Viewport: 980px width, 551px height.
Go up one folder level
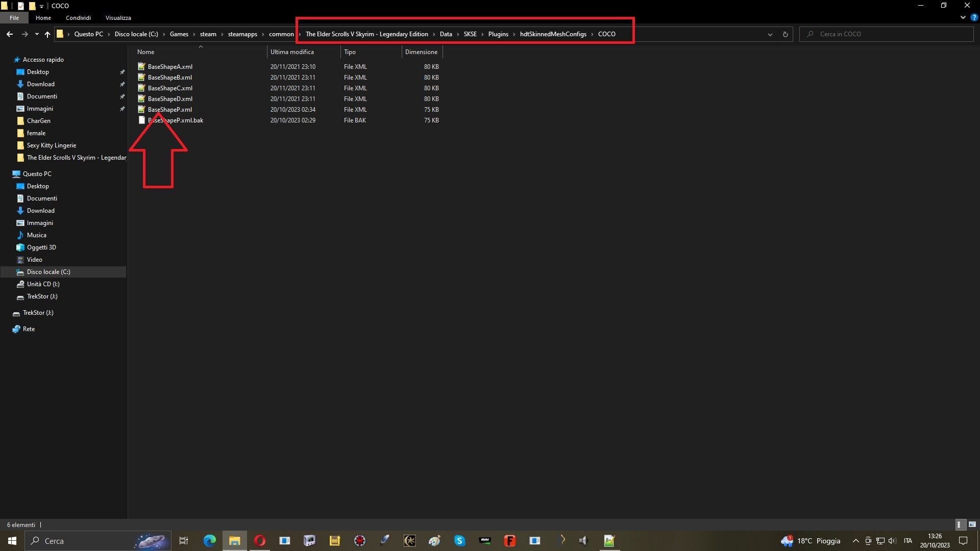[x=47, y=34]
